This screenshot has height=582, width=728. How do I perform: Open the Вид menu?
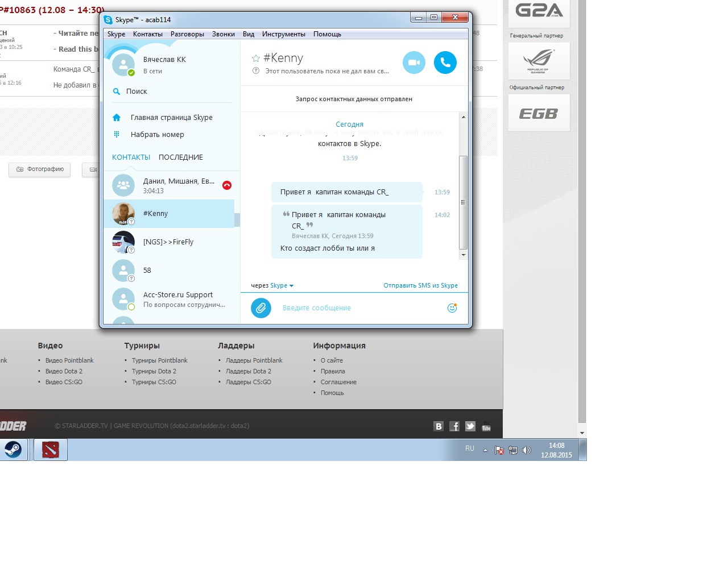[249, 34]
